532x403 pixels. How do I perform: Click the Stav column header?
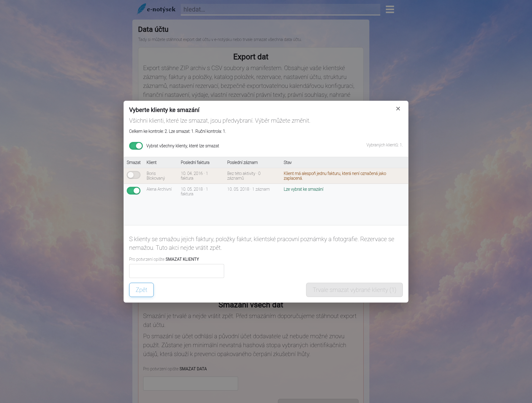coord(287,162)
